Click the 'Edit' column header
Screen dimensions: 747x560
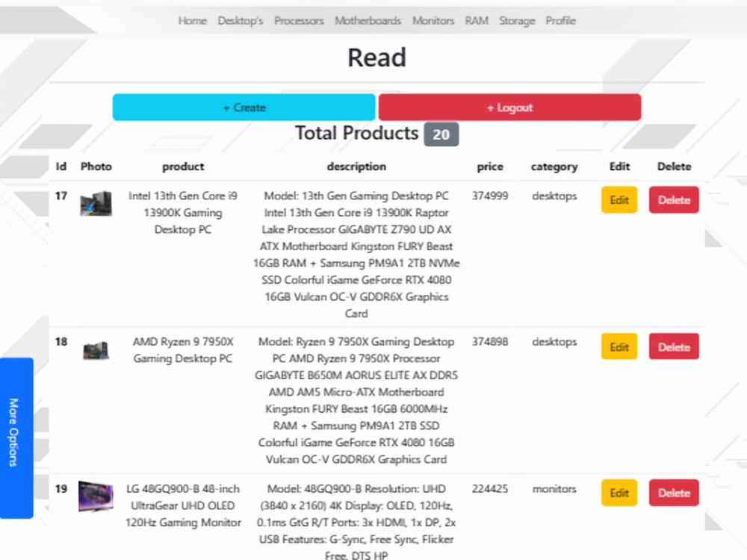tap(619, 167)
